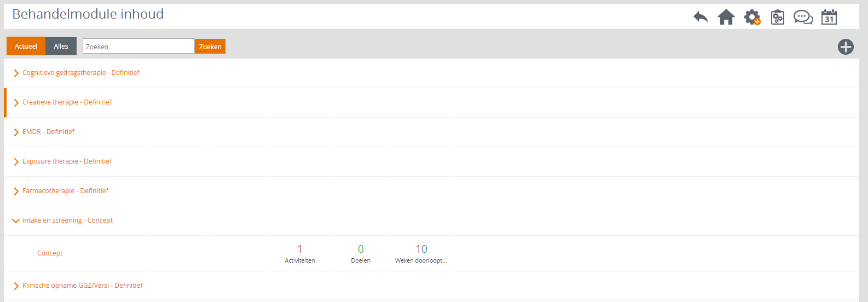Screen dimensions: 868x302
Task: Click the back arrow icon
Action: click(701, 18)
